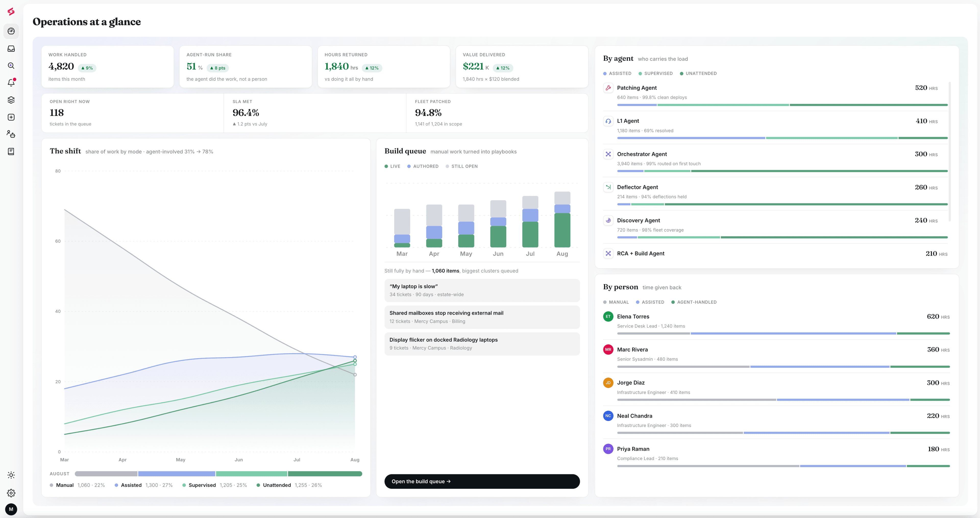
Task: Click the Fleet Patched 94.8% tile
Action: coord(497,113)
